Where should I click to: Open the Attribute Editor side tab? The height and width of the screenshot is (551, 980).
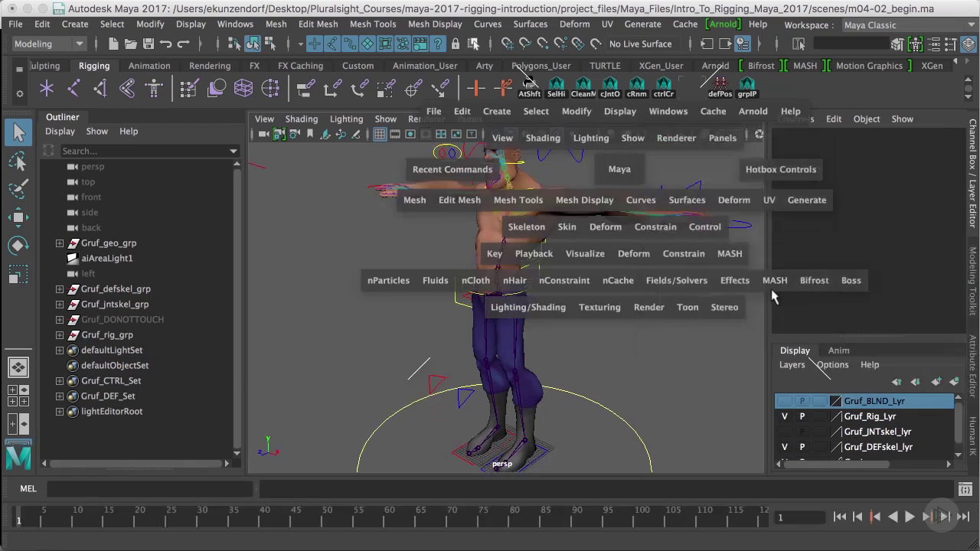(973, 364)
